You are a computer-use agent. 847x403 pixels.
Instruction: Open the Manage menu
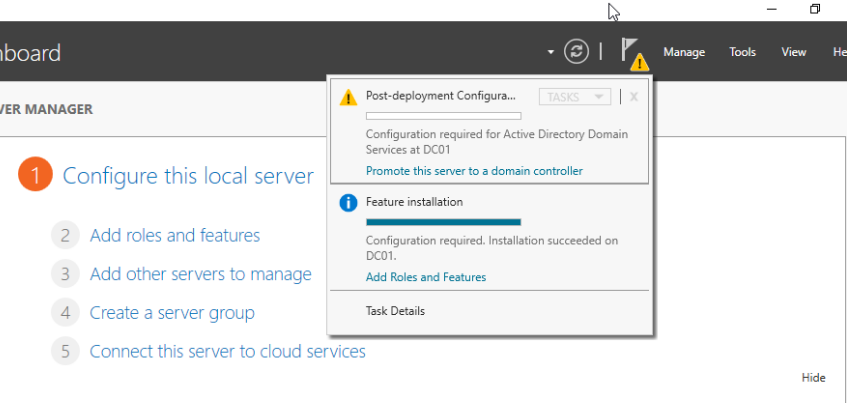point(684,52)
